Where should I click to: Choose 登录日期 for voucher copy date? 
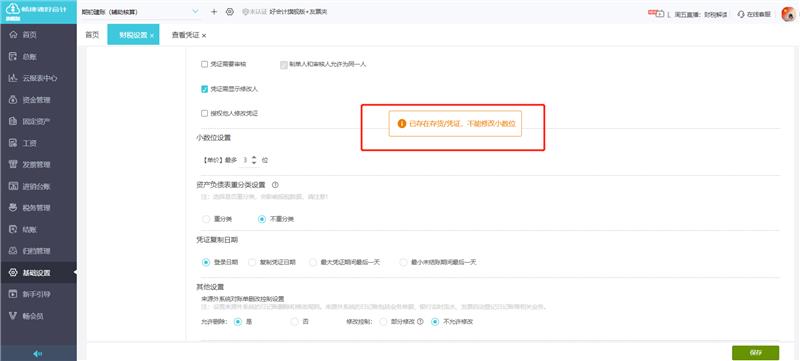coord(206,262)
